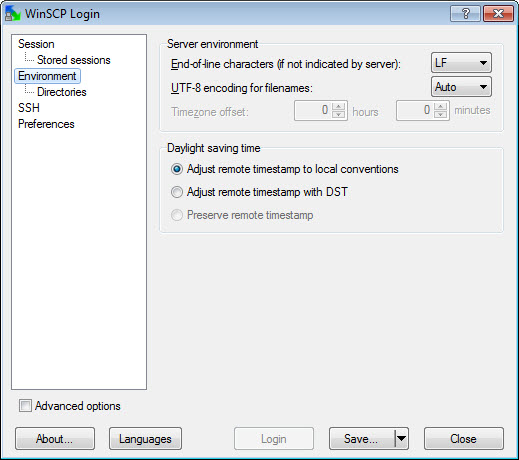Click the WinSCP application icon in title bar
The image size is (519, 460).
(x=13, y=14)
